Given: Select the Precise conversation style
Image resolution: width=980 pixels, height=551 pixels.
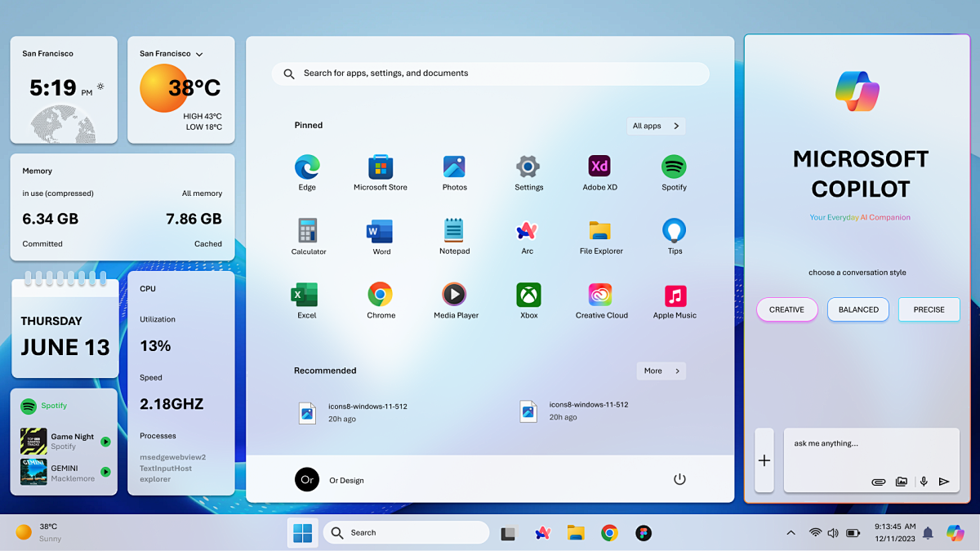Looking at the screenshot, I should pyautogui.click(x=929, y=309).
